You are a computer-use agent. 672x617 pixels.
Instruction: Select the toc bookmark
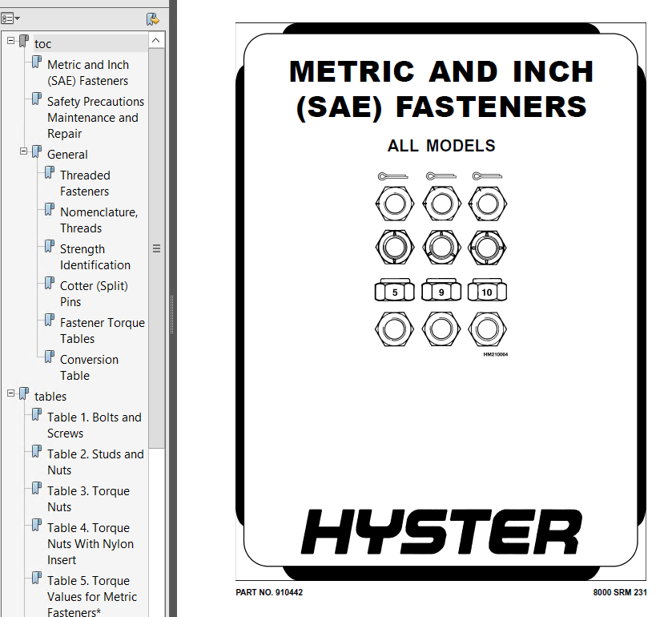pos(43,44)
